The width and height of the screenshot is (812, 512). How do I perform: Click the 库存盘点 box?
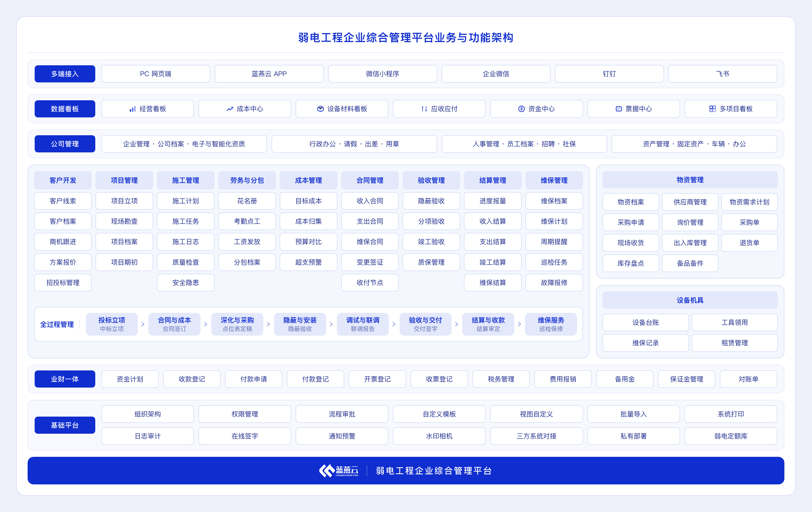(x=631, y=263)
